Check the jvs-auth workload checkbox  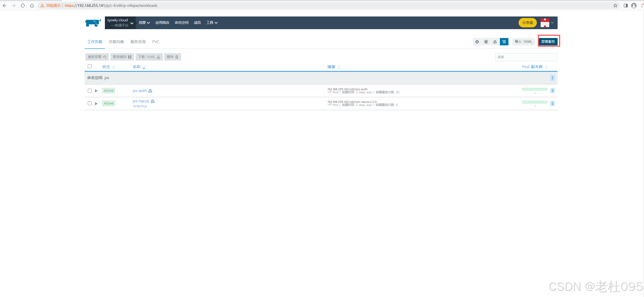[90, 91]
